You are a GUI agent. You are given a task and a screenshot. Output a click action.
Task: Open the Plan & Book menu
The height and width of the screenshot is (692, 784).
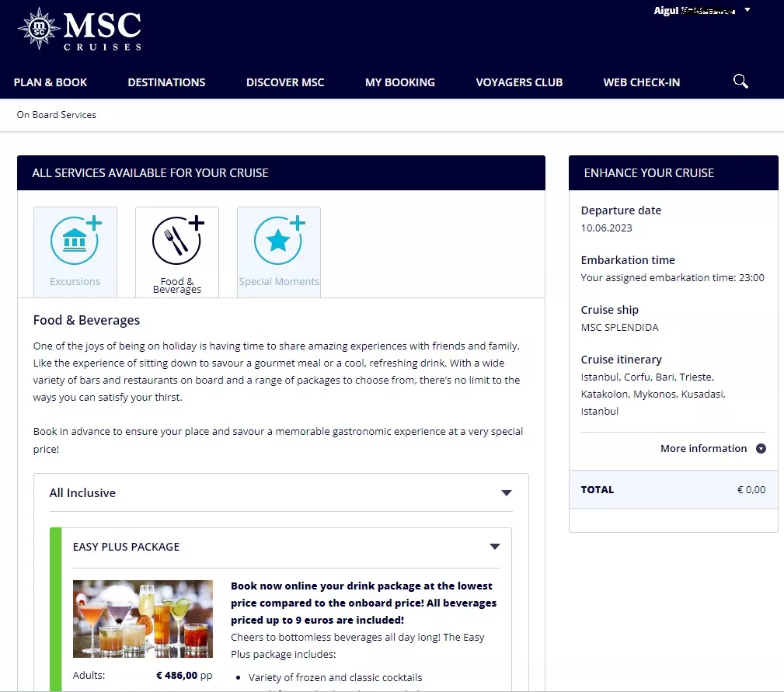(x=51, y=82)
